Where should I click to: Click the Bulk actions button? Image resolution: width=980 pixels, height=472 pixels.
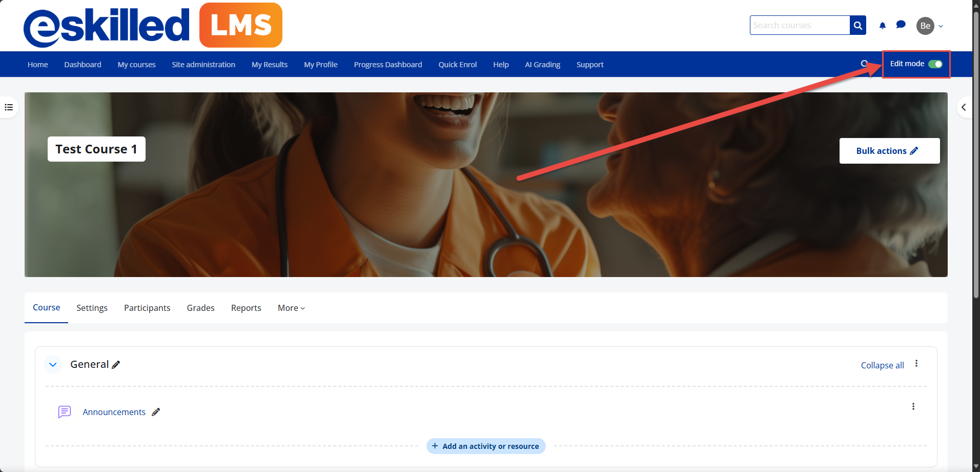tap(889, 151)
